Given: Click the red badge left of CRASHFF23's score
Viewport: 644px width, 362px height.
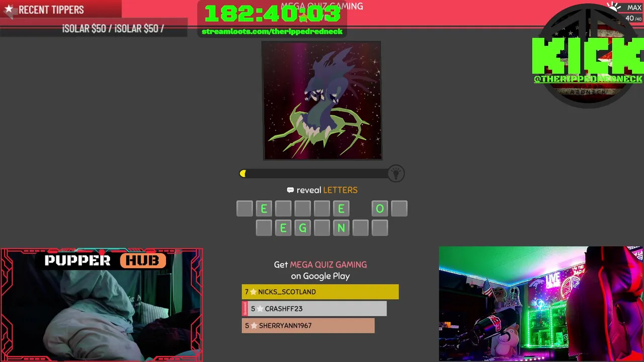Looking at the screenshot, I should click(245, 309).
